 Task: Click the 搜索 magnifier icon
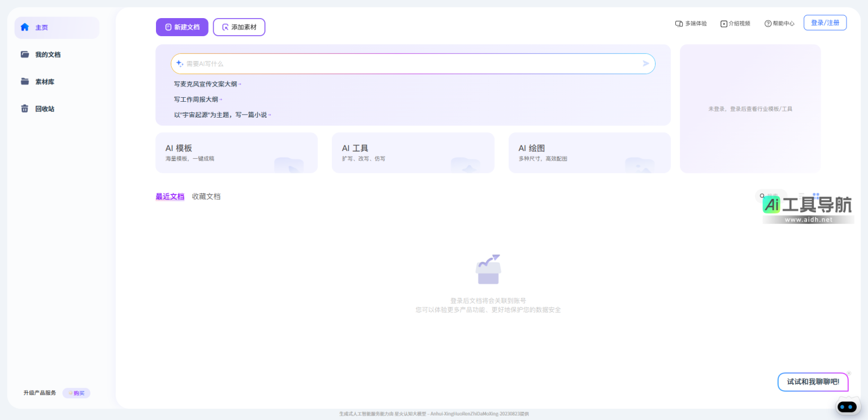[762, 196]
